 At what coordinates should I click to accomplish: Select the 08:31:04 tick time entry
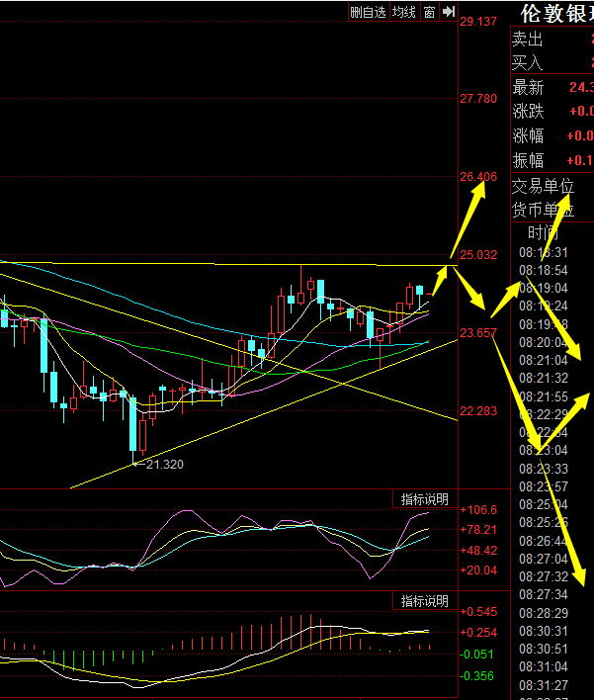point(544,667)
